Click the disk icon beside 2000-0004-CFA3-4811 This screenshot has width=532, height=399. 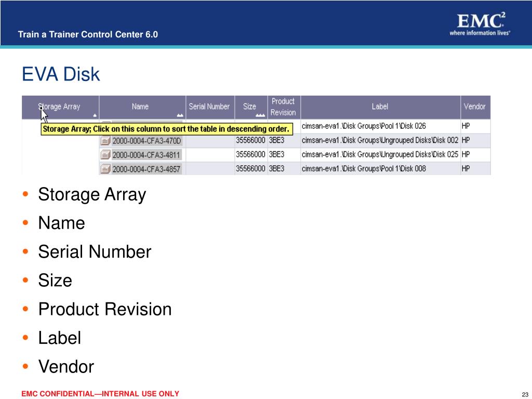pyautogui.click(x=105, y=155)
